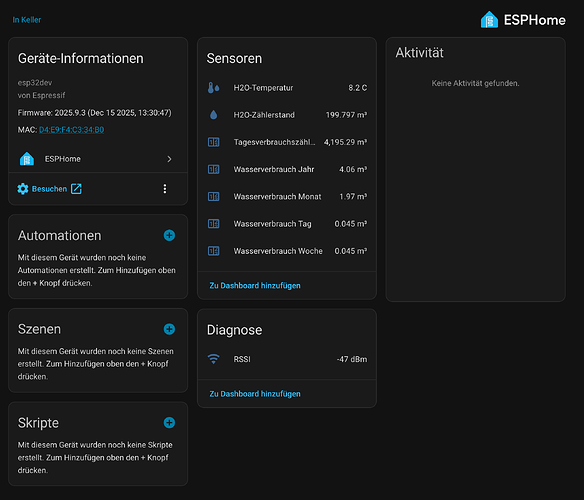The width and height of the screenshot is (584, 500).
Task: Click the counter icon beside Wasserverbrauch Tag
Action: (213, 224)
